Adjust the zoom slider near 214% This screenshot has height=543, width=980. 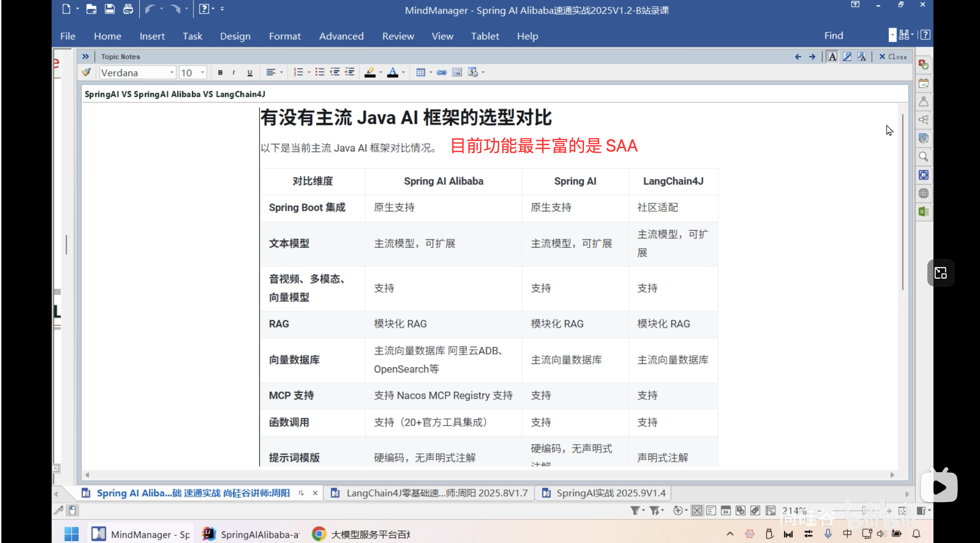point(863,510)
